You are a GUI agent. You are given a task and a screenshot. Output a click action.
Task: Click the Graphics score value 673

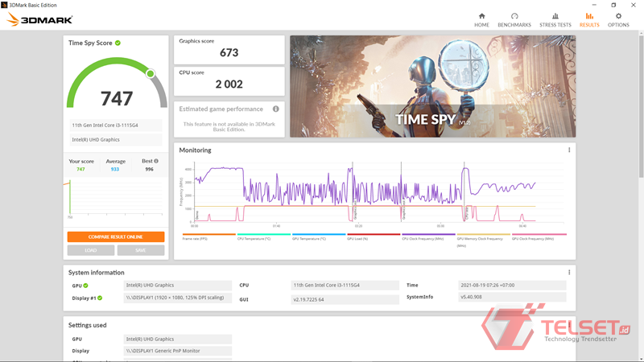click(229, 52)
